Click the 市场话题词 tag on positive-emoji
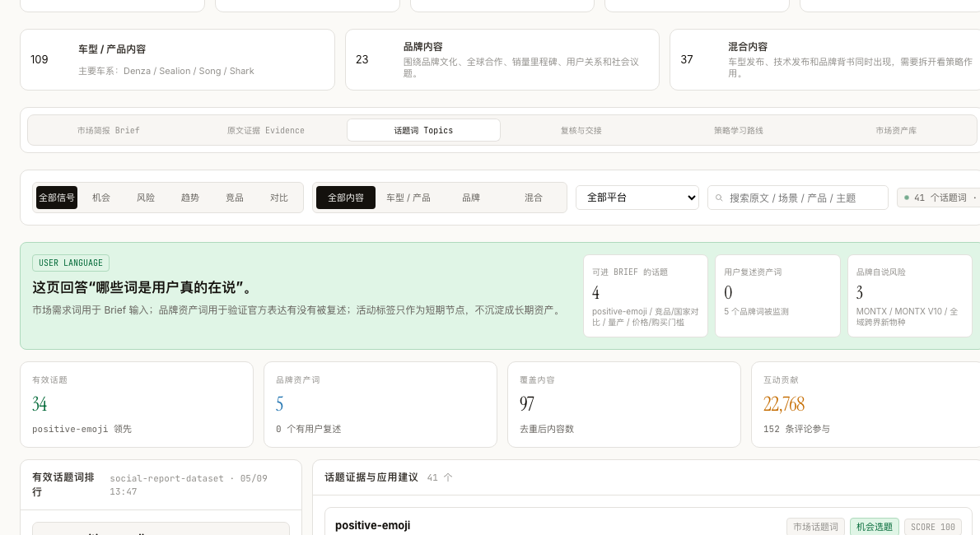Screen dimensions: 980x535 click(815, 527)
